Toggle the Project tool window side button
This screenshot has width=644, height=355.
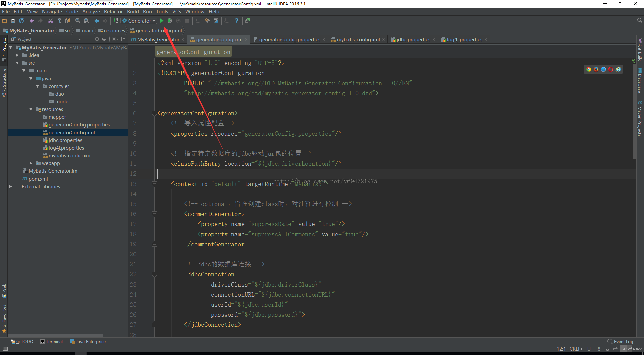point(4,49)
